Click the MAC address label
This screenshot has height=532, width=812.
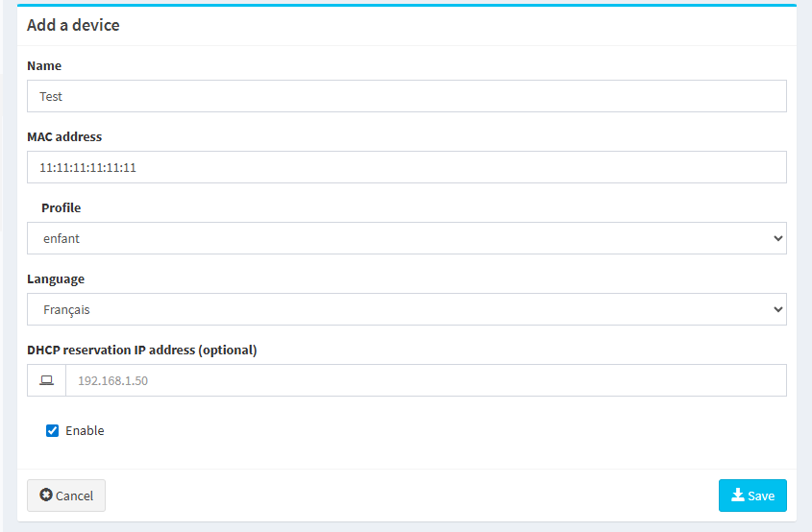(64, 136)
